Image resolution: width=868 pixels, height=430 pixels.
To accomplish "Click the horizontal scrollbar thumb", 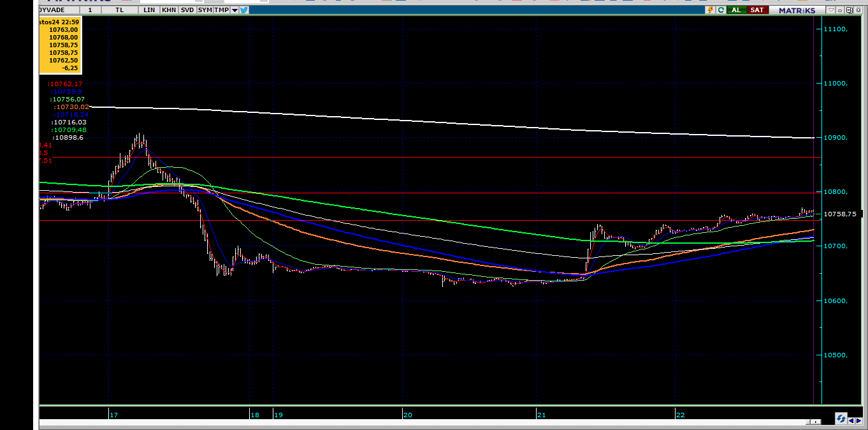I will pyautogui.click(x=808, y=422).
